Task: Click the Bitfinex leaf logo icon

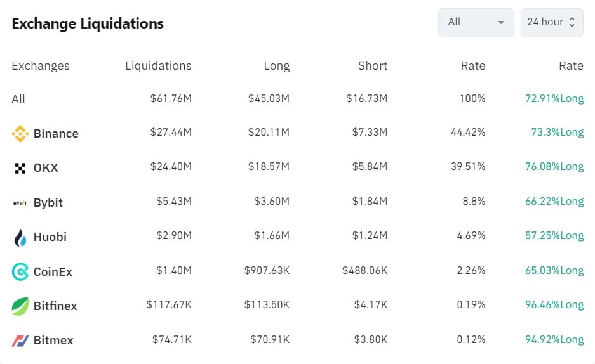Action: pyautogui.click(x=20, y=306)
